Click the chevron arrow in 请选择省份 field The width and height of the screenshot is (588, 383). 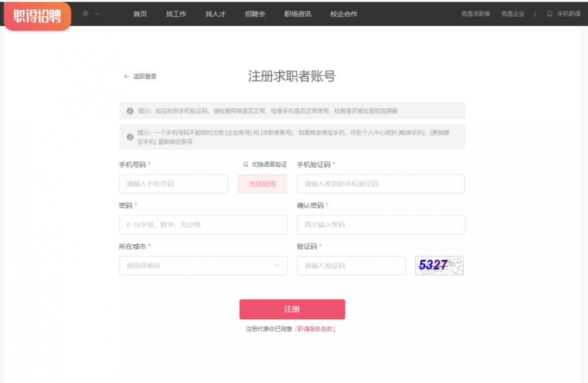[x=277, y=266]
